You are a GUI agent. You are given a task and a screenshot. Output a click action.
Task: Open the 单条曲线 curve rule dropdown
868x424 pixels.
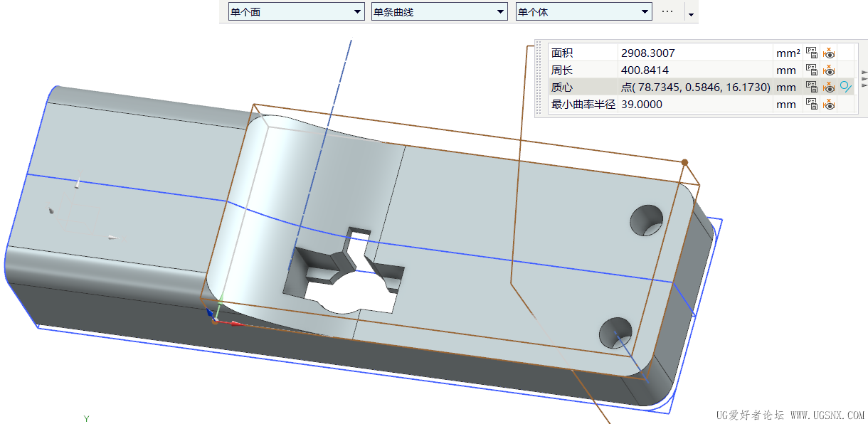(439, 12)
